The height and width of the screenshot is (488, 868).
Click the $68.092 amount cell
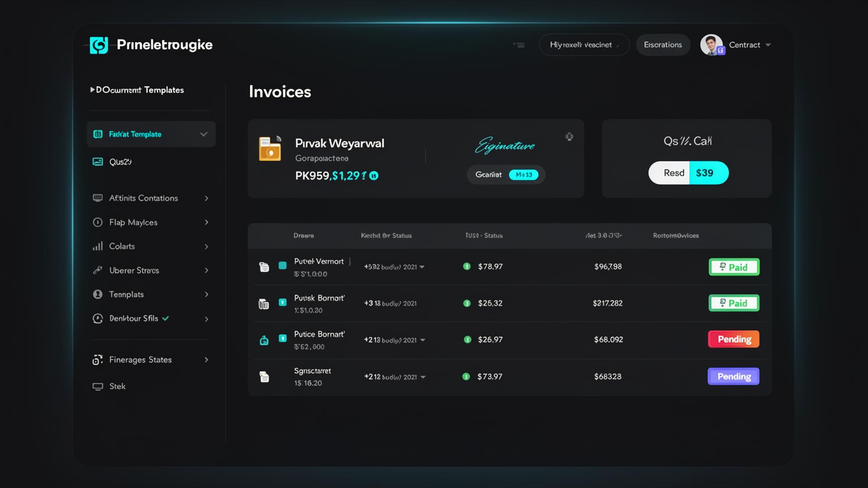608,339
